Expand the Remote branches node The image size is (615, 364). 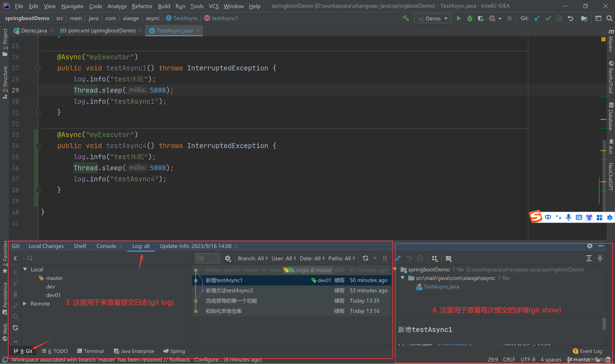click(x=25, y=304)
